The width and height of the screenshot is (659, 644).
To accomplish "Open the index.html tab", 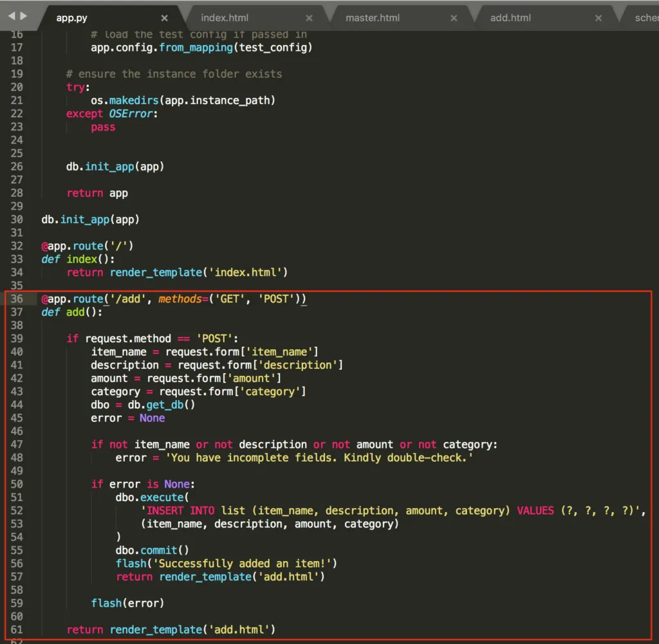I will pos(225,18).
